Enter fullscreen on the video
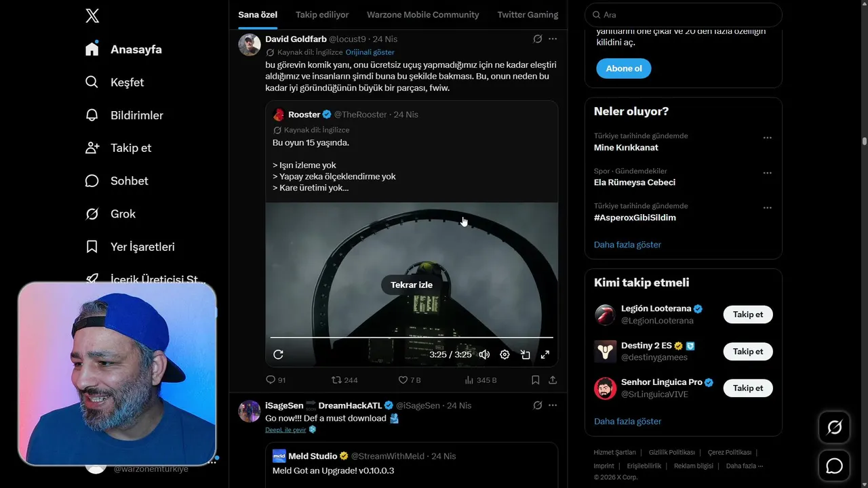Image resolution: width=868 pixels, height=488 pixels. [x=545, y=354]
